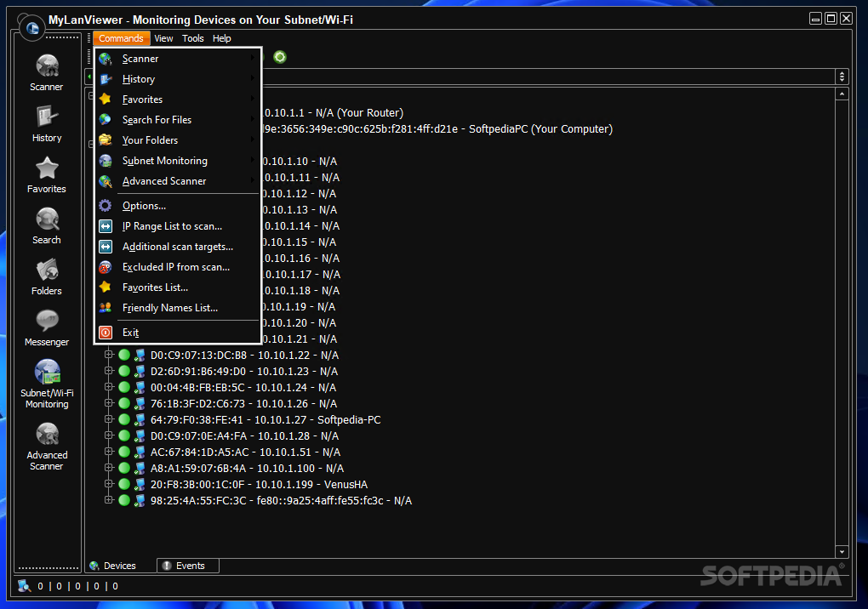Select the 10.10.1.51 device row text
Image resolution: width=868 pixels, height=609 pixels.
pos(245,452)
